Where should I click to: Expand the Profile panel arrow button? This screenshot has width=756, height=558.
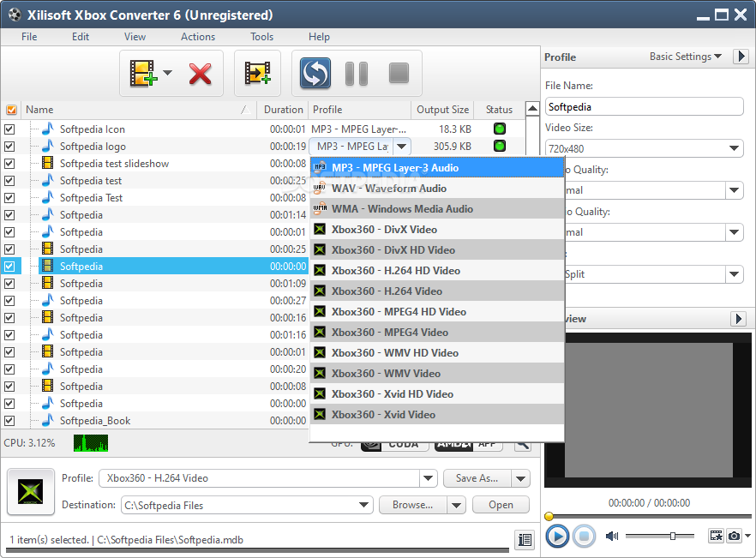tap(741, 57)
